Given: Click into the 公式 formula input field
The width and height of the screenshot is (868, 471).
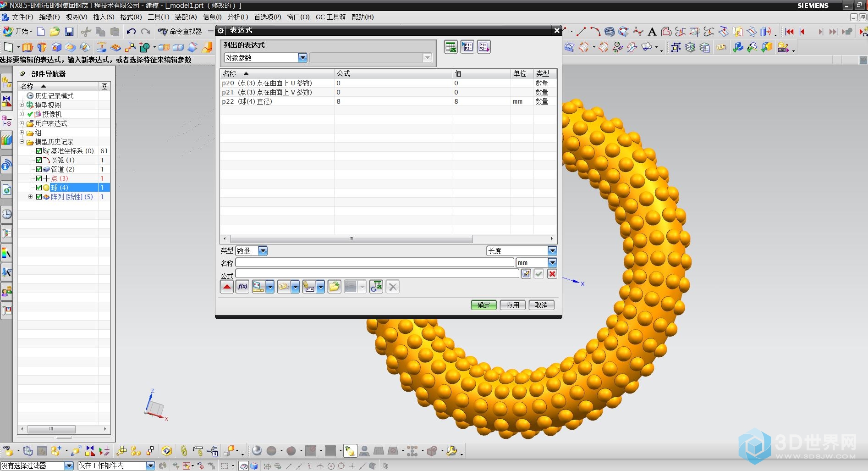Looking at the screenshot, I should click(x=377, y=274).
